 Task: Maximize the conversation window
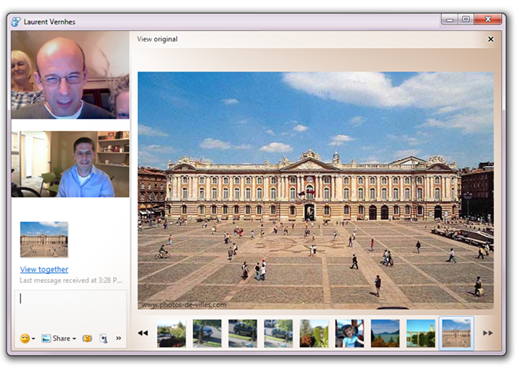466,19
